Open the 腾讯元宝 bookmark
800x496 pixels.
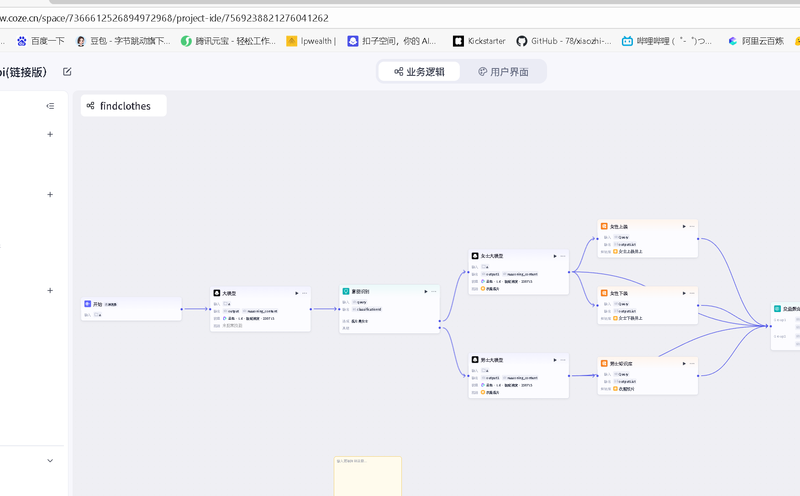(x=228, y=41)
